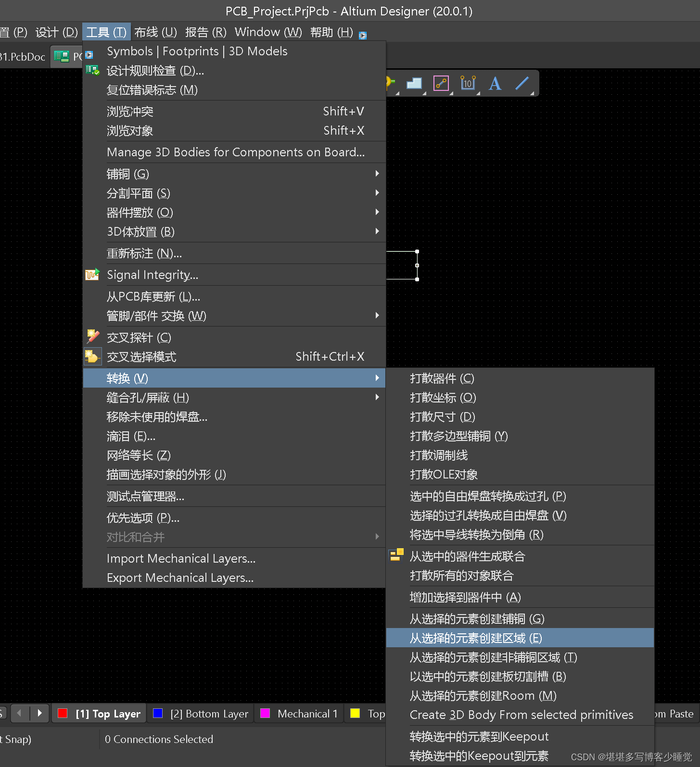Click the cross probe pencil icon
The width and height of the screenshot is (700, 767).
pyautogui.click(x=92, y=336)
